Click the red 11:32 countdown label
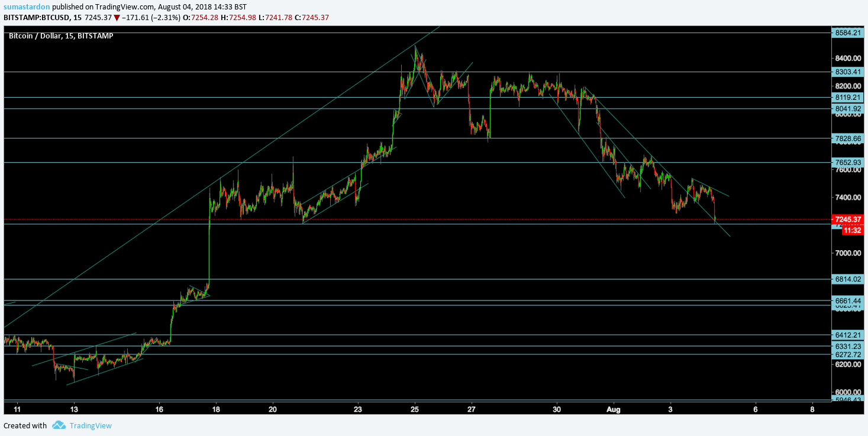This screenshot has height=436, width=868. pos(852,231)
